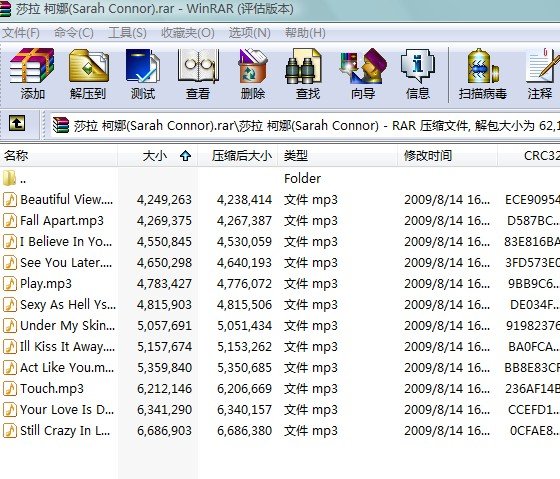The image size is (560, 479).
Task: Select the file name Sexy As Hell Ys...
Action: point(68,305)
